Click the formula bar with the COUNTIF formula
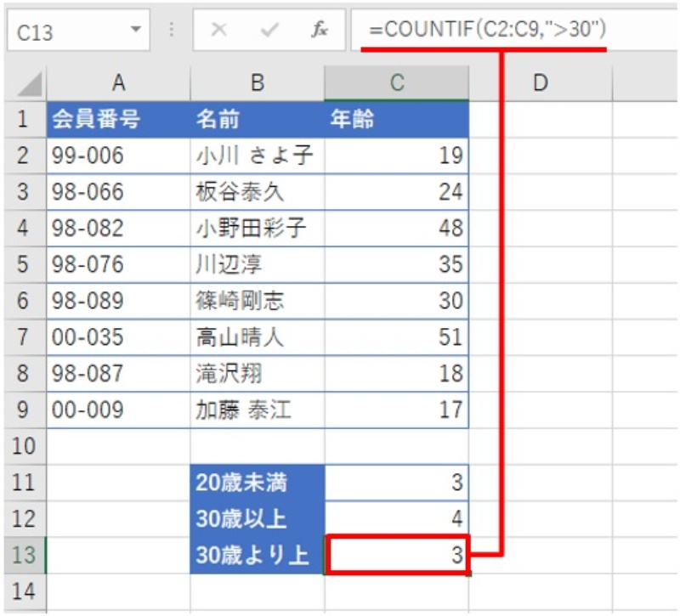Viewport: 680px width, 616px height. coord(515,30)
